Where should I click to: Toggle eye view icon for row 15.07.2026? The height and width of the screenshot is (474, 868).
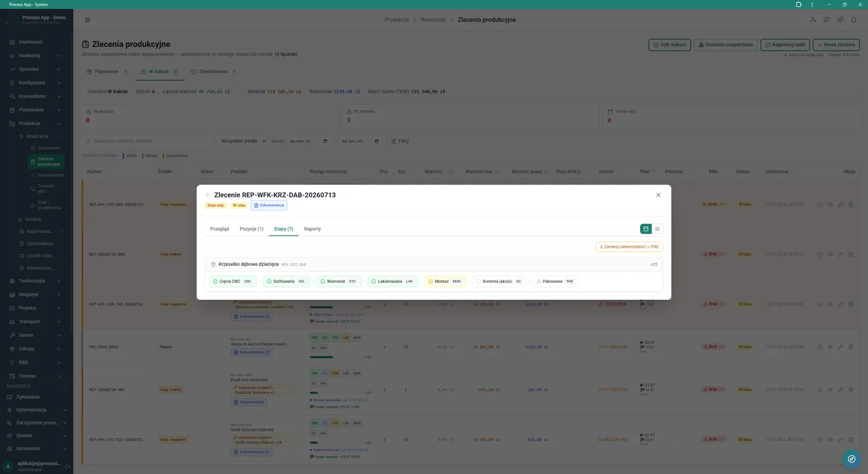[830, 254]
